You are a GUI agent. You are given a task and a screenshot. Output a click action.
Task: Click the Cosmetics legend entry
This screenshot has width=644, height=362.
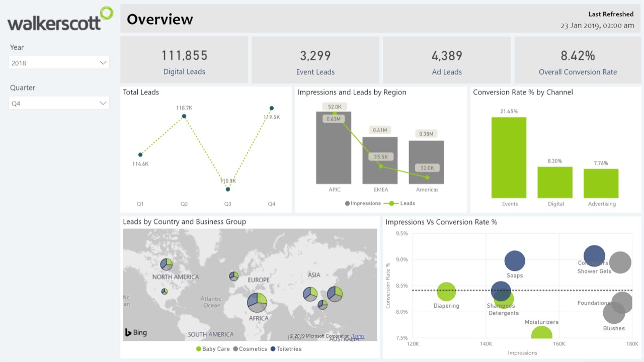[250, 349]
